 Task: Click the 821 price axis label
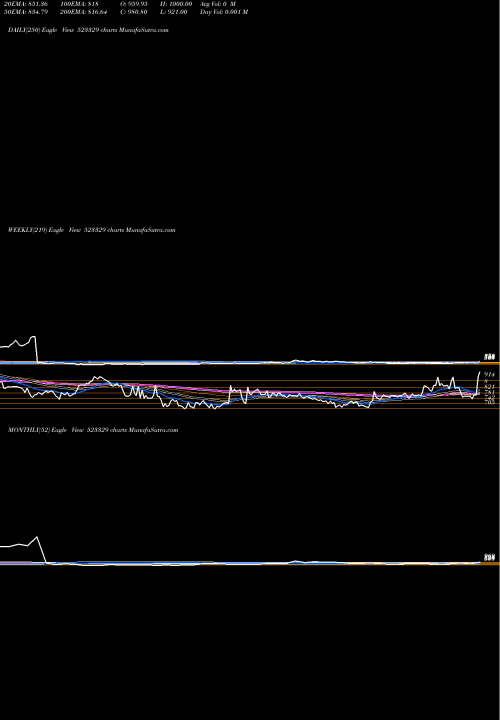pyautogui.click(x=489, y=387)
